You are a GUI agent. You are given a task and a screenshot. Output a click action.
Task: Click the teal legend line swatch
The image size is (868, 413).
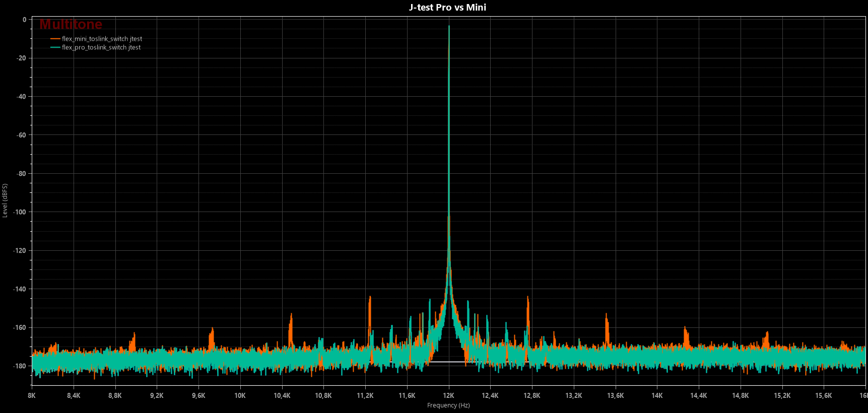click(55, 47)
